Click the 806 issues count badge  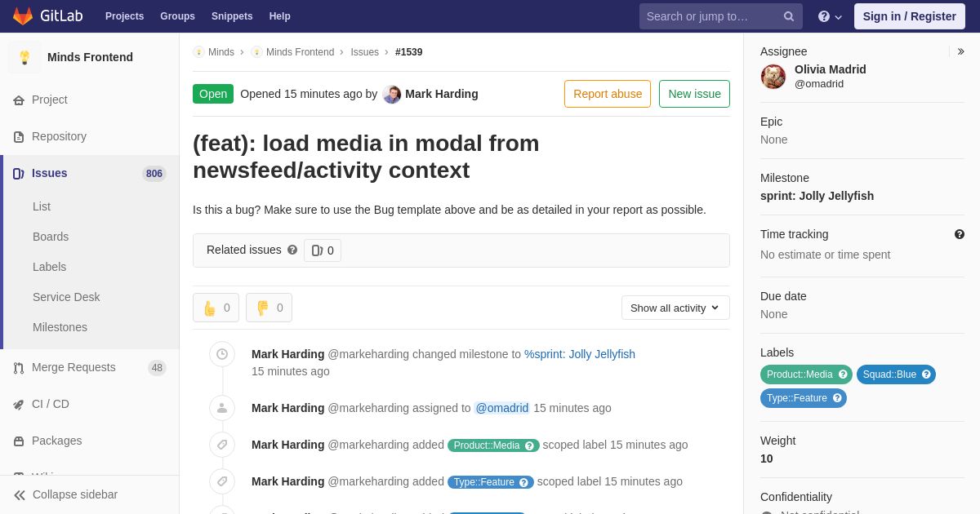click(x=154, y=174)
